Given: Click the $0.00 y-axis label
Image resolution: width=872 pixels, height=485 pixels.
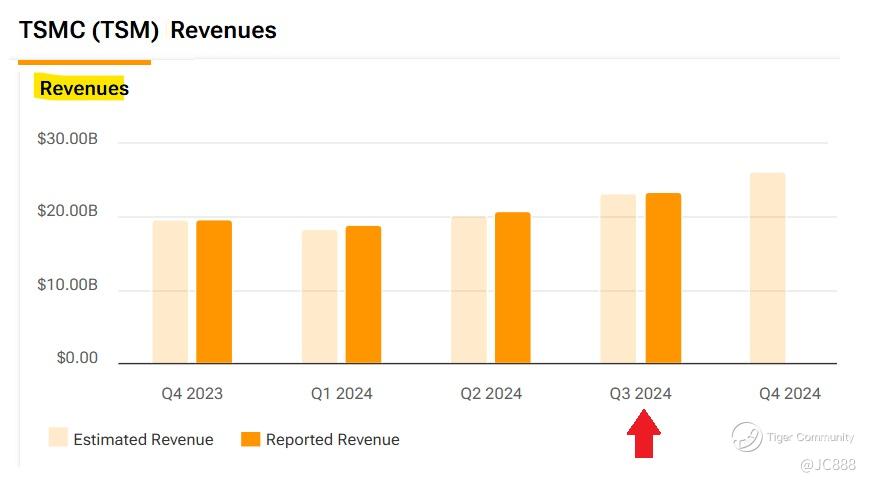Looking at the screenshot, I should pyautogui.click(x=77, y=358).
